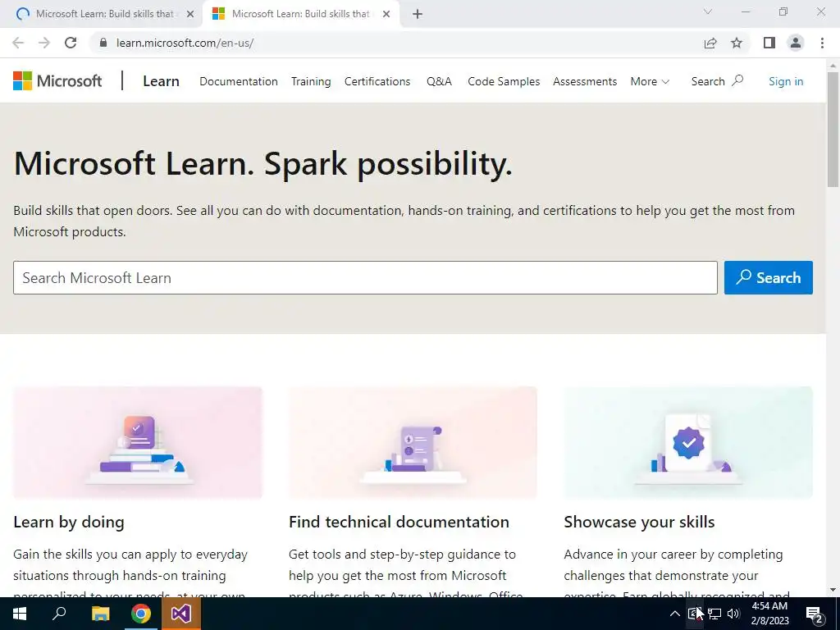
Task: Open the Learn by doing card image
Action: [138, 442]
